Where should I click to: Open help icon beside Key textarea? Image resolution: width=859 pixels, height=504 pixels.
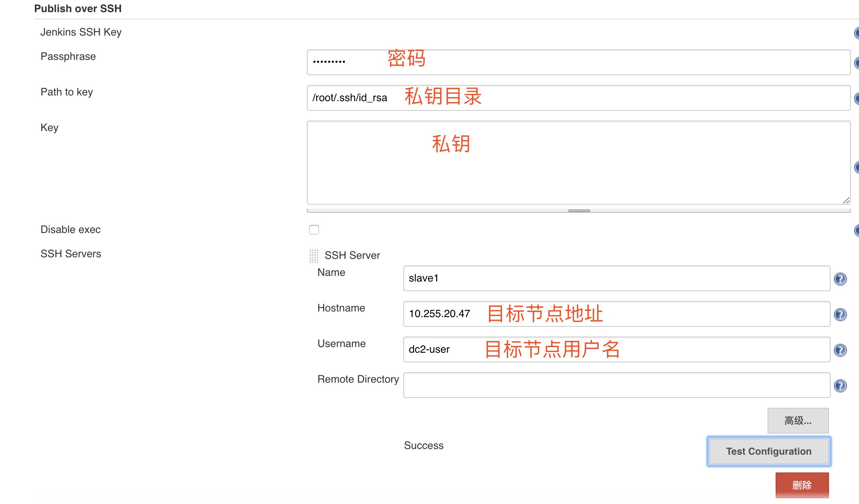click(857, 167)
